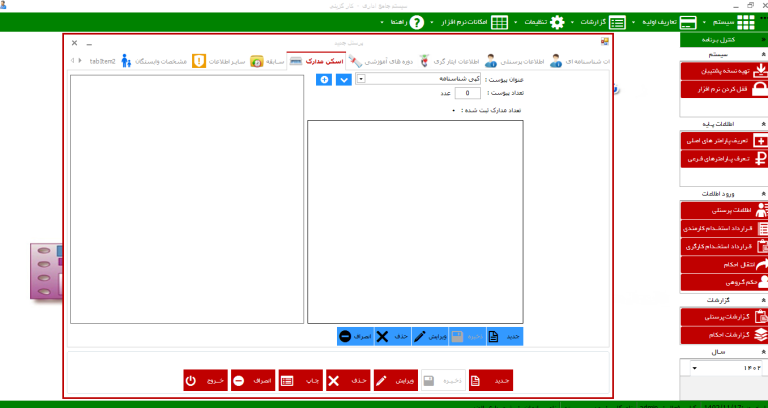Click the انتقال احکام sidebar button

coord(724,264)
